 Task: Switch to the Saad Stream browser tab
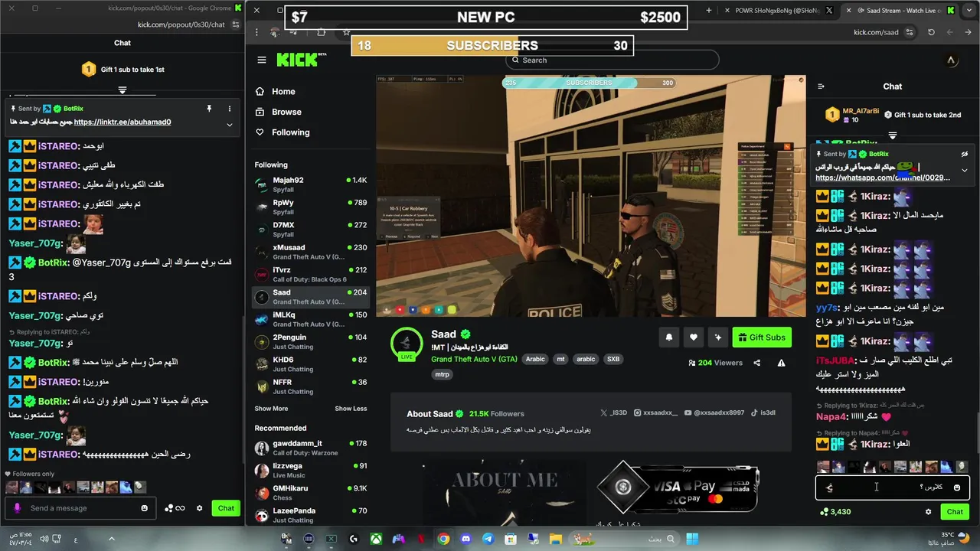pos(900,11)
